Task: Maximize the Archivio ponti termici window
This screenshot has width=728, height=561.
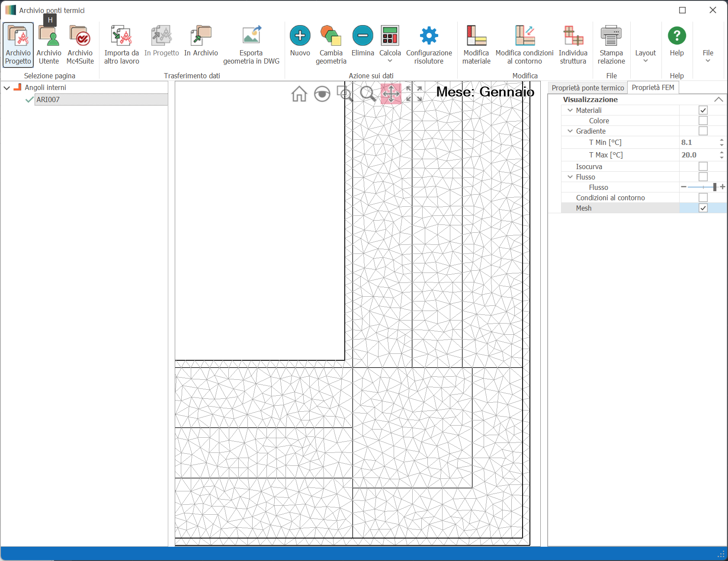Action: [x=683, y=10]
